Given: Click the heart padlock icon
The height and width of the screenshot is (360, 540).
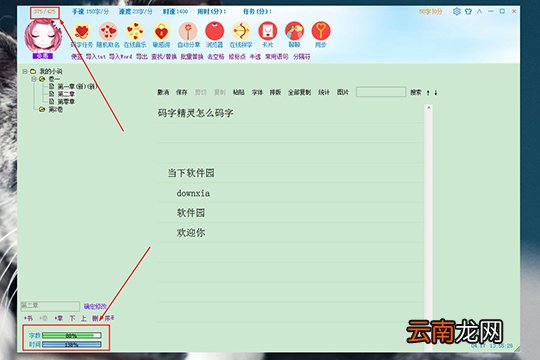Looking at the screenshot, I should pyautogui.click(x=161, y=31).
